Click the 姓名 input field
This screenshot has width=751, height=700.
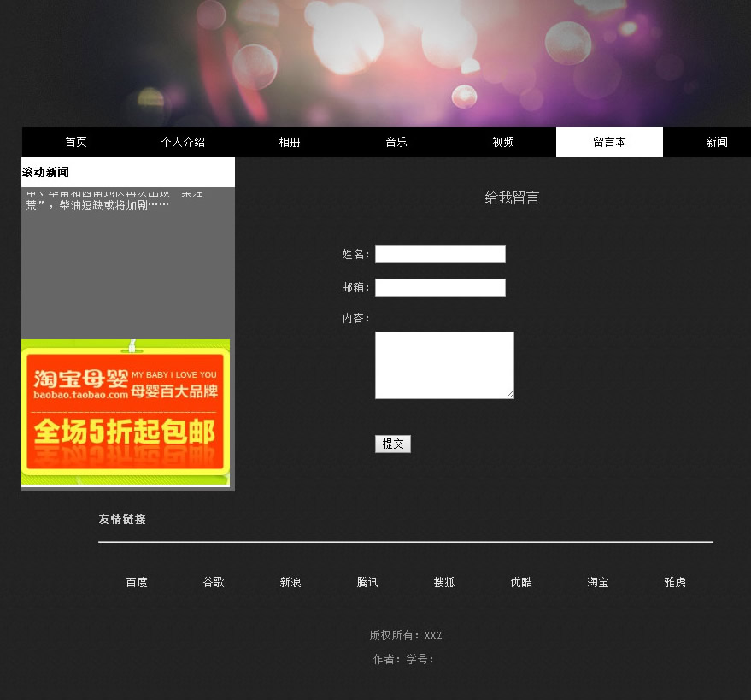tap(440, 254)
